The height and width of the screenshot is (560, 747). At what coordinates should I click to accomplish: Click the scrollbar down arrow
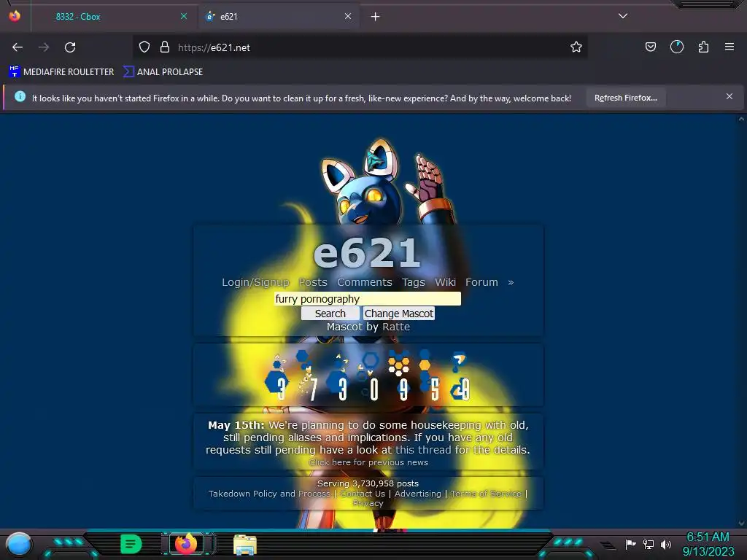[741, 524]
